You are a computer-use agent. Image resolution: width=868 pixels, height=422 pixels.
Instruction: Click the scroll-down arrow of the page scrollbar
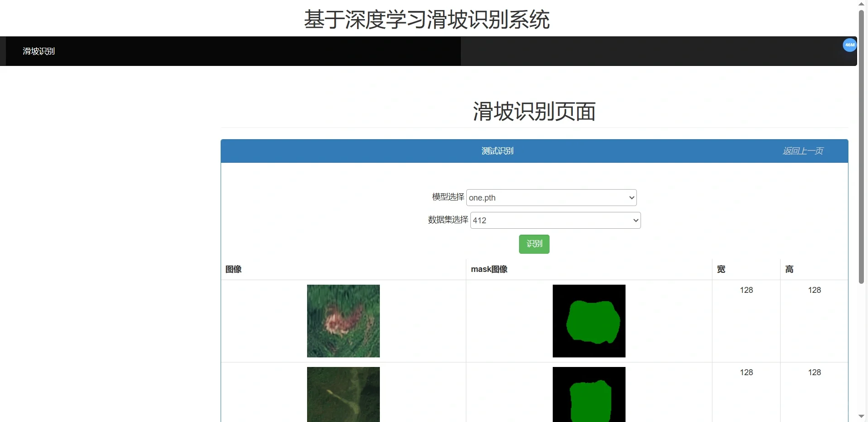coord(861,417)
